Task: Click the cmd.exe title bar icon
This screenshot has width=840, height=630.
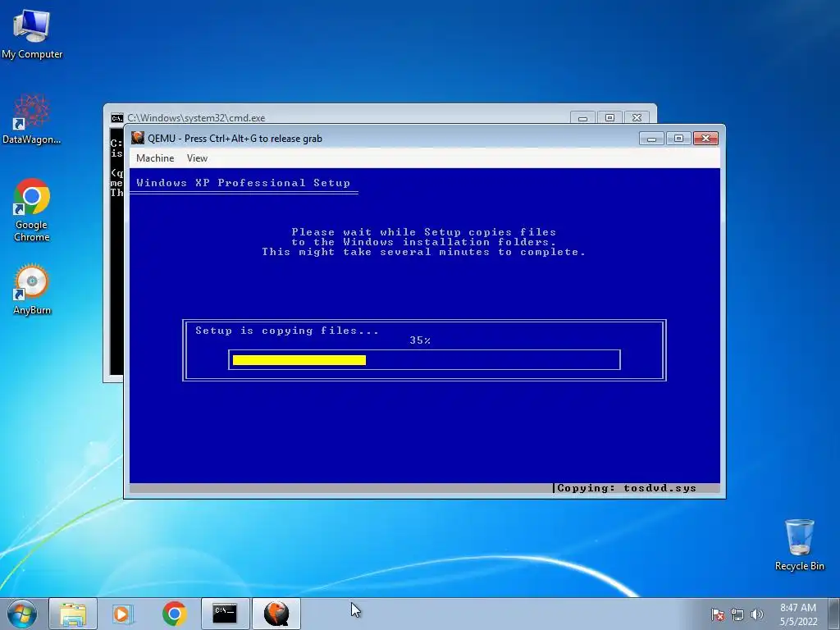Action: [116, 118]
